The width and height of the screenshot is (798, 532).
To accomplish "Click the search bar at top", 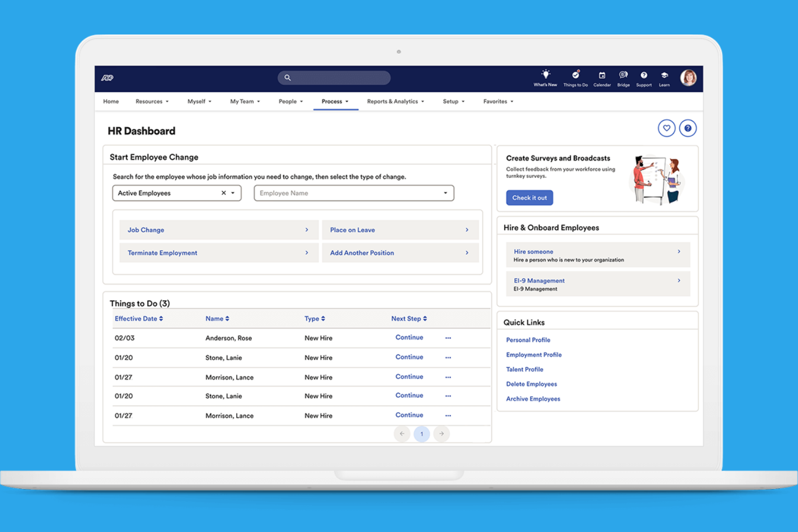I will pyautogui.click(x=334, y=78).
